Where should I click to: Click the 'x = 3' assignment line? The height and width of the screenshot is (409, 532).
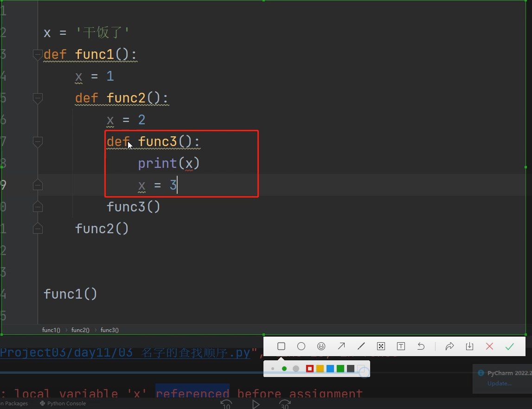157,185
